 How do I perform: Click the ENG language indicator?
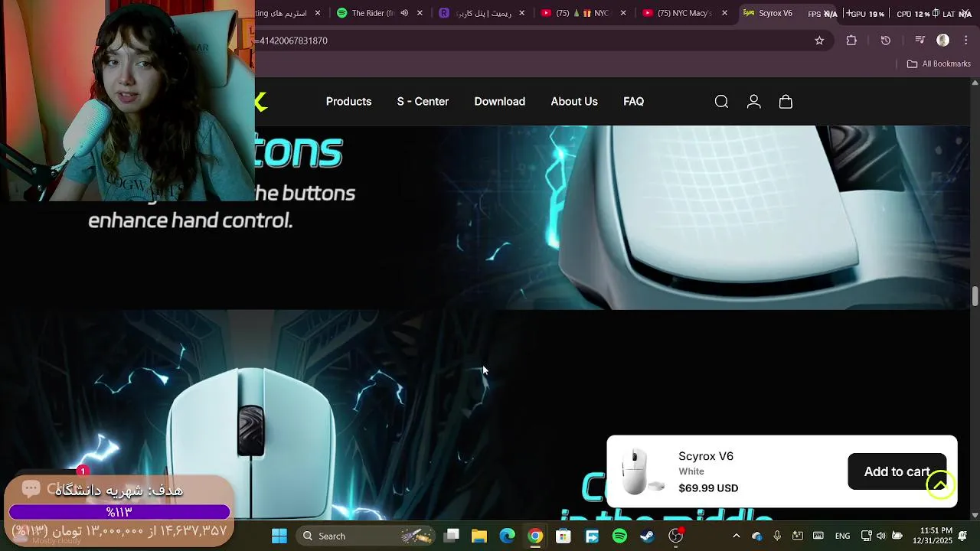tap(842, 536)
